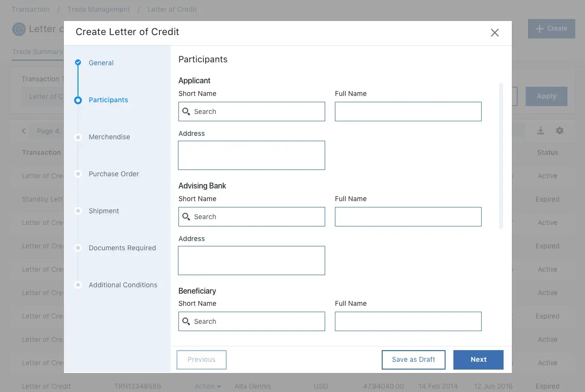Open the Trade Management breadcrumb link
The height and width of the screenshot is (392, 585).
point(98,9)
